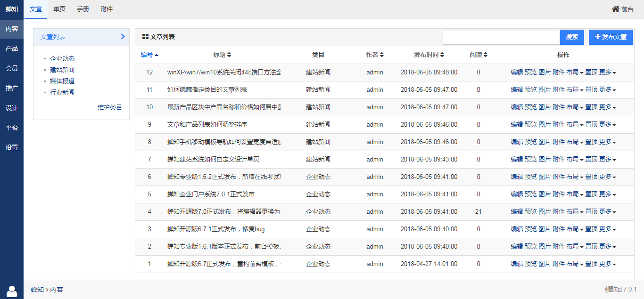This screenshot has height=299, width=644.
Task: Open the 文章列表 heading in left panel
Action: pos(53,37)
